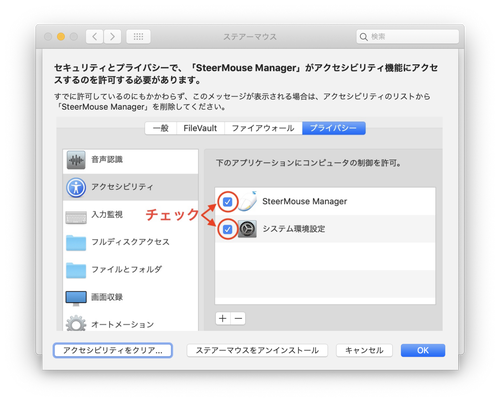Uncheck the システム環境設定 checkbox
This screenshot has width=500, height=402.
pos(228,229)
